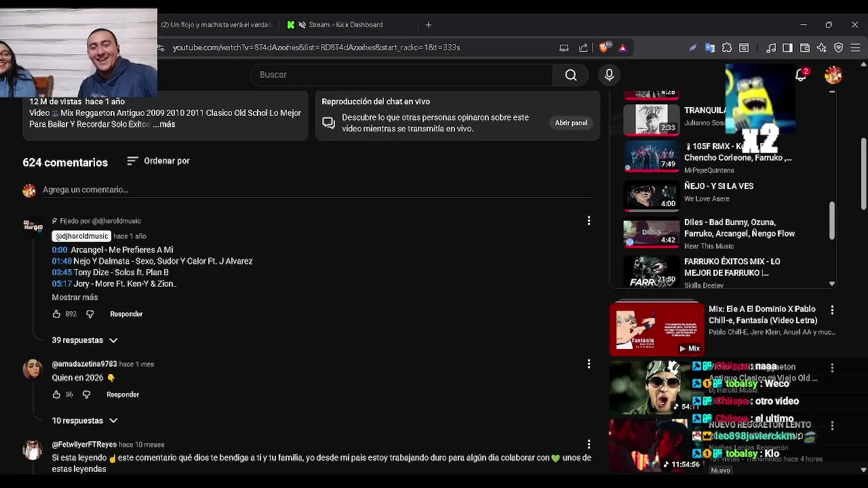The image size is (868, 488).
Task: Open options menu for the pinned comment
Action: 589,221
